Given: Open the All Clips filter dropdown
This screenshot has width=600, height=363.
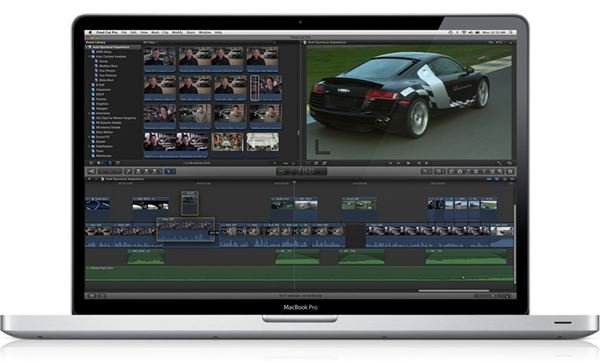Looking at the screenshot, I should click(x=150, y=42).
